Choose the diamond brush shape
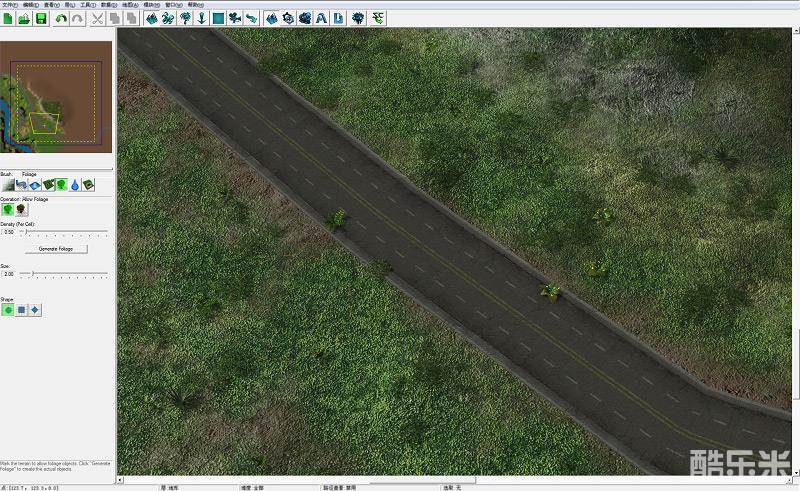Viewport: 800px width, 491px height. (35, 310)
